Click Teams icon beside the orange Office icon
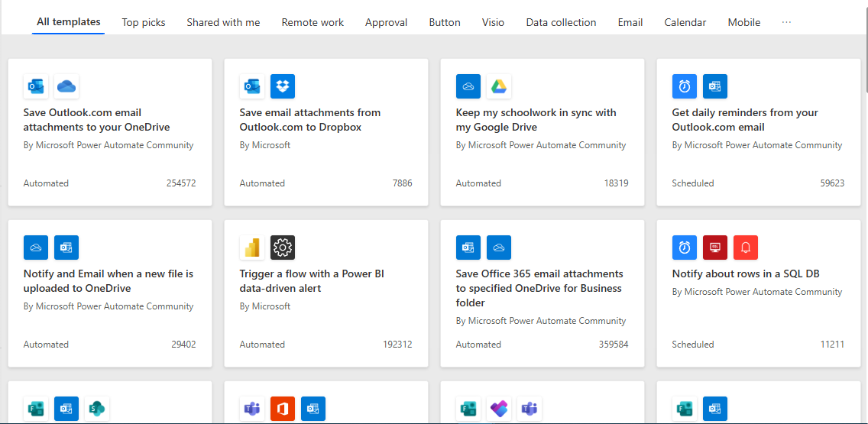 252,409
